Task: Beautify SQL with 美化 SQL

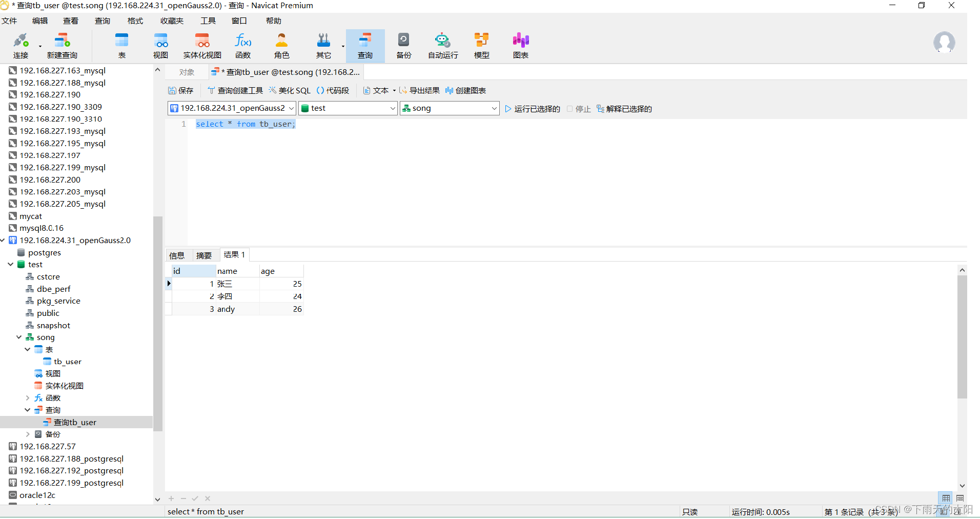Action: tap(290, 91)
